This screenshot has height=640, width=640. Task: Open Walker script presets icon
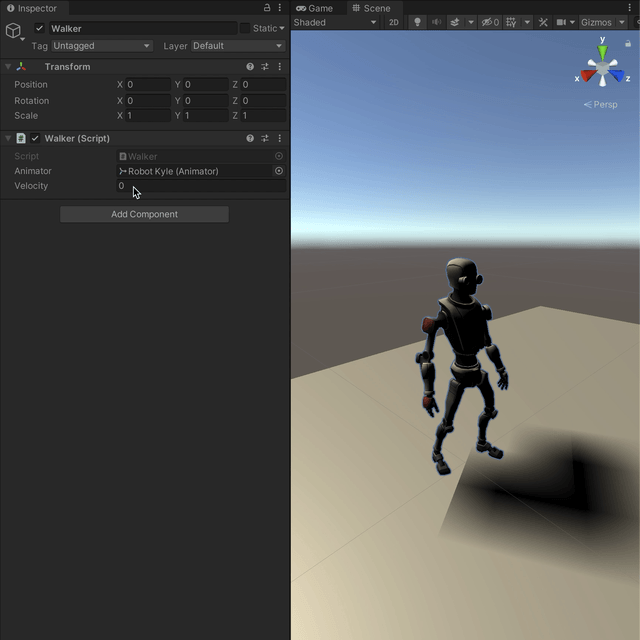[x=265, y=138]
